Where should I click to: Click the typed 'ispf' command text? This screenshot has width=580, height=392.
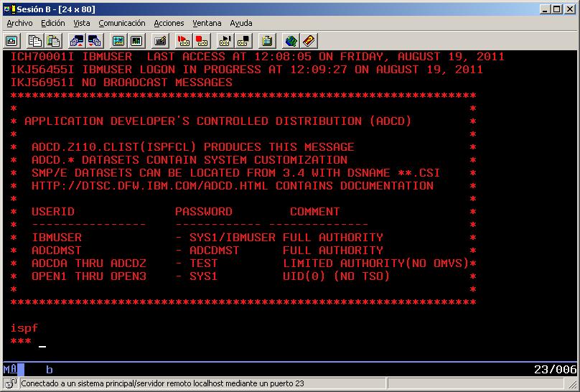pos(24,328)
